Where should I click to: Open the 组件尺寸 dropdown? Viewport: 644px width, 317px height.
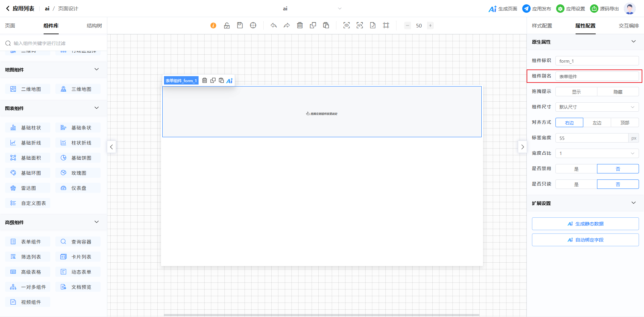click(x=597, y=107)
